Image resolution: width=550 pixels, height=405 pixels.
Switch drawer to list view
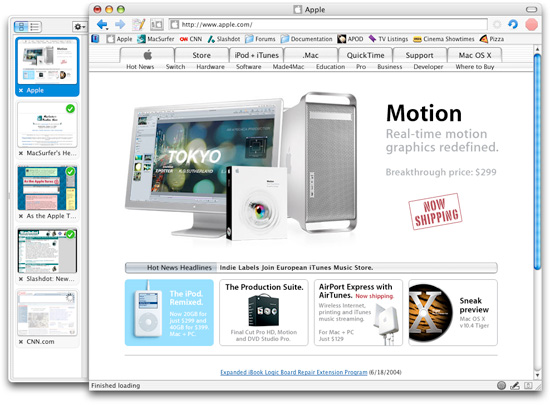pyautogui.click(x=35, y=27)
